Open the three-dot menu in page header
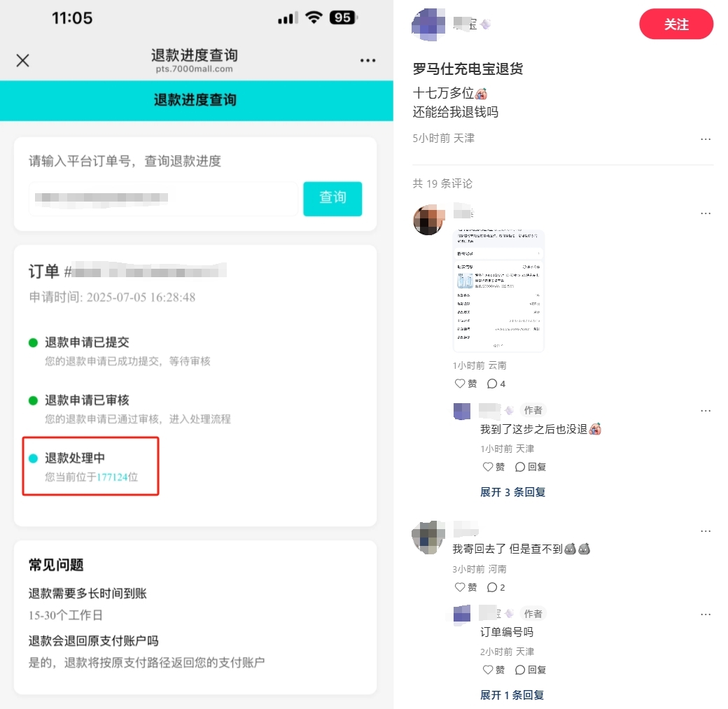The height and width of the screenshot is (709, 728). click(x=367, y=60)
